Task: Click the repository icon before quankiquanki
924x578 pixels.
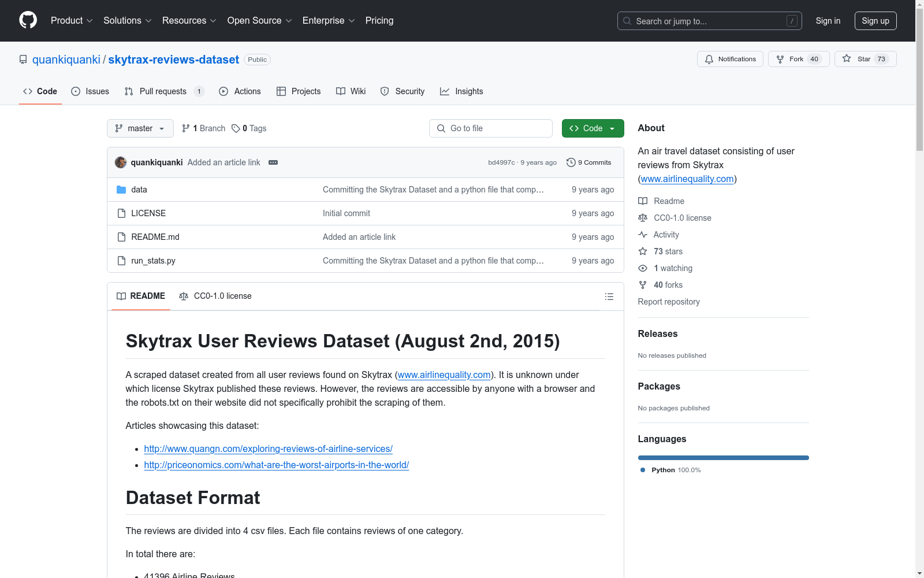Action: (x=23, y=60)
